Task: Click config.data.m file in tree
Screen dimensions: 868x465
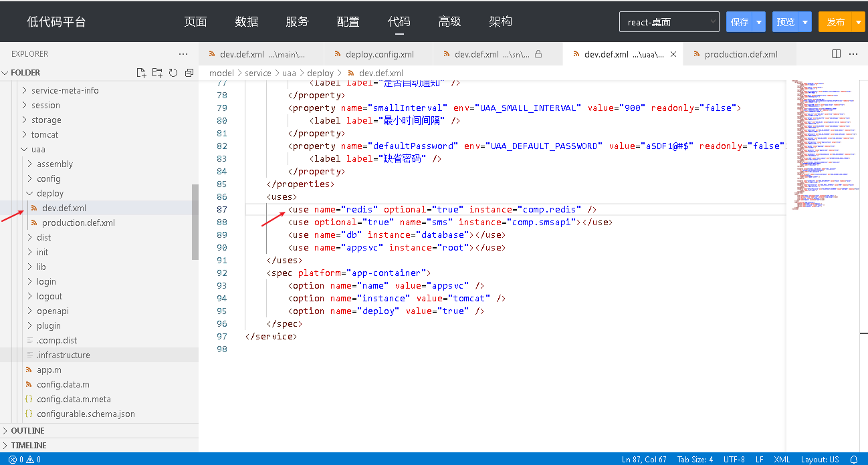Action: point(63,384)
